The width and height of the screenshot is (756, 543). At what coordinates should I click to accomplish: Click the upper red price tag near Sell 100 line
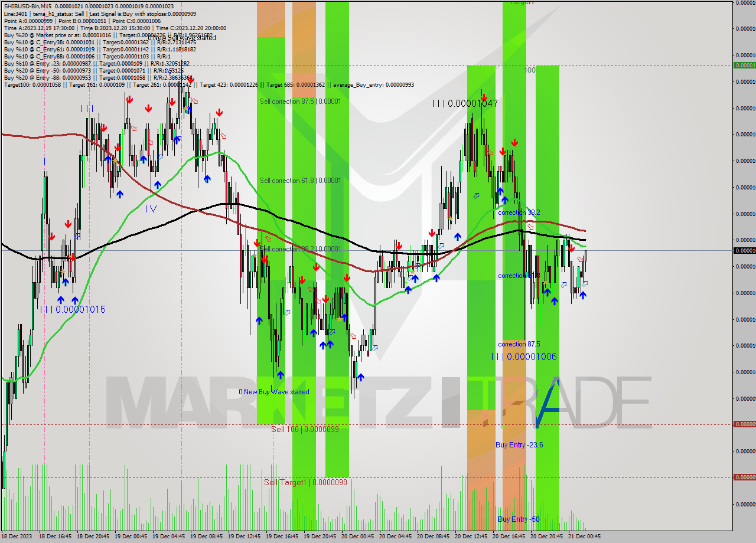pos(744,424)
